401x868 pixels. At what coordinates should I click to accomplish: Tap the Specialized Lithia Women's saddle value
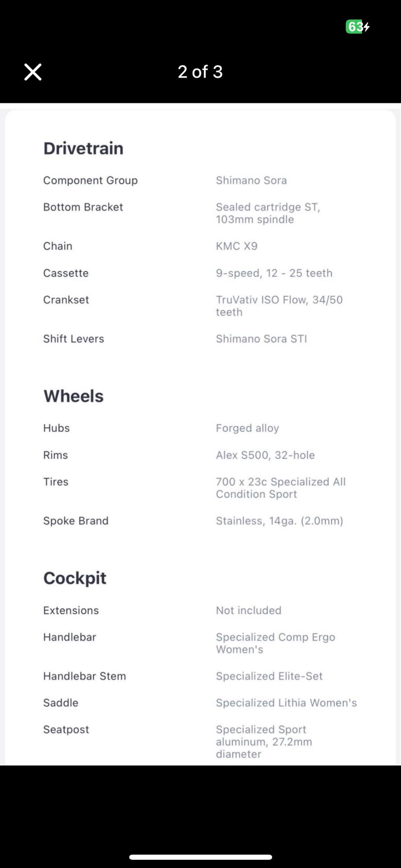pyautogui.click(x=286, y=703)
